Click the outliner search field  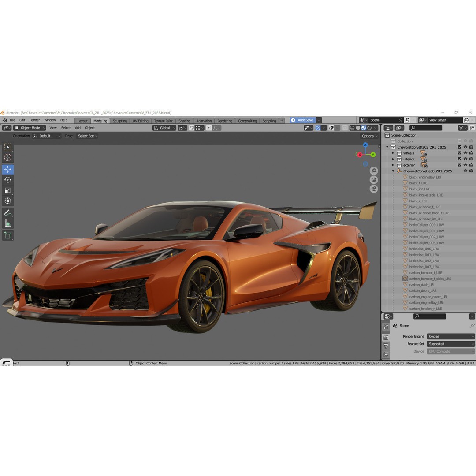click(425, 128)
